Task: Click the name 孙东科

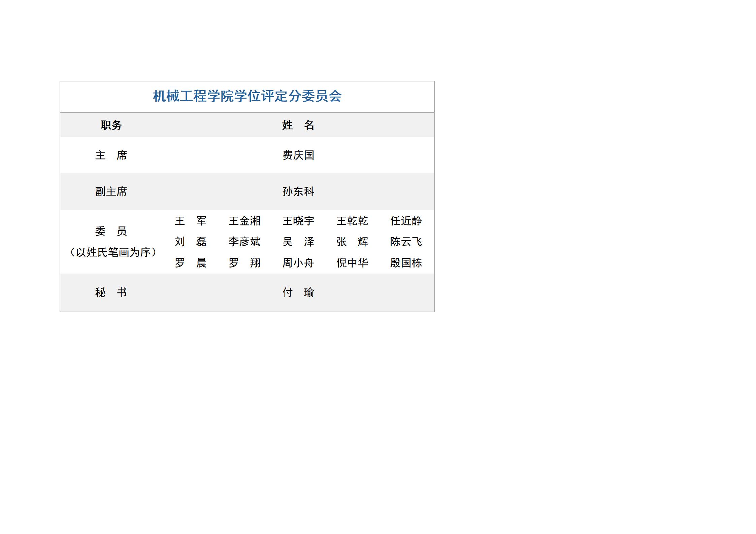Action: click(298, 191)
